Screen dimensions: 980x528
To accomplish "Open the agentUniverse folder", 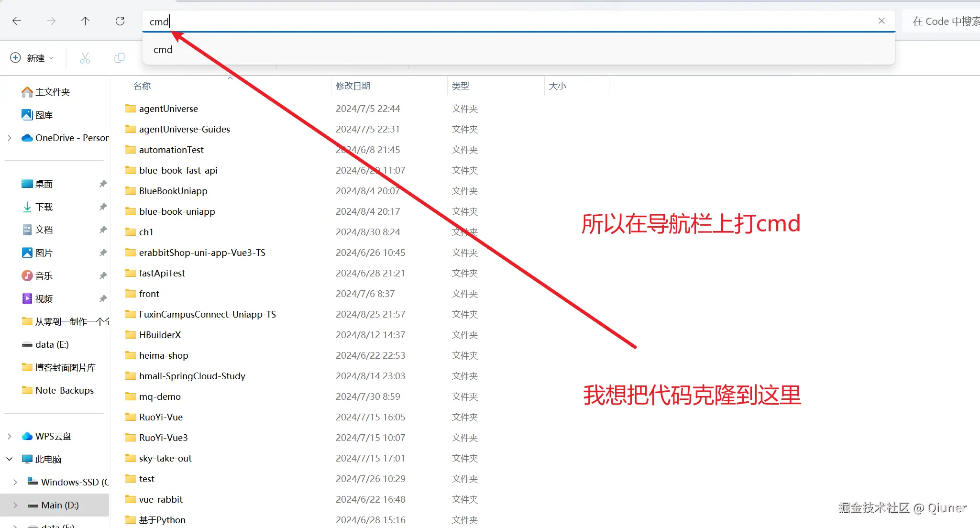I will (x=168, y=109).
